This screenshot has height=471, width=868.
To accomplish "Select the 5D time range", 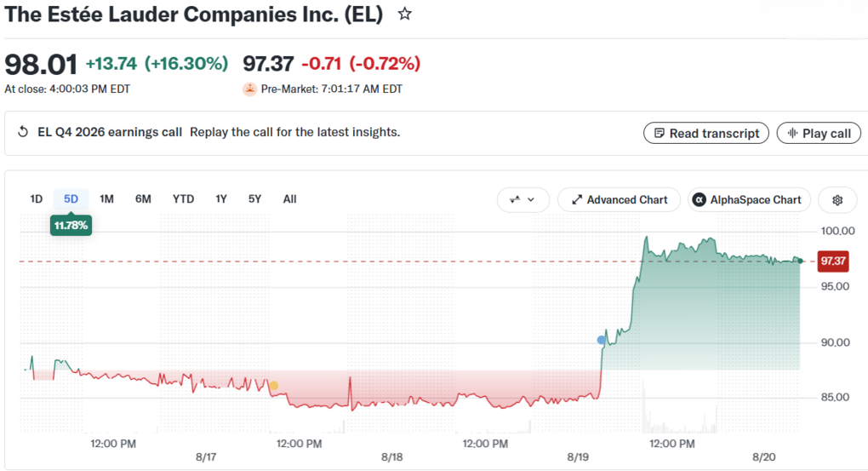I will pyautogui.click(x=71, y=199).
